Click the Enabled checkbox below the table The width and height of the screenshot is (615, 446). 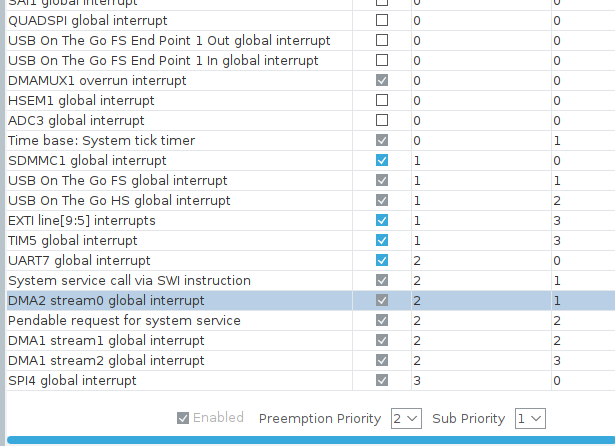click(x=183, y=418)
